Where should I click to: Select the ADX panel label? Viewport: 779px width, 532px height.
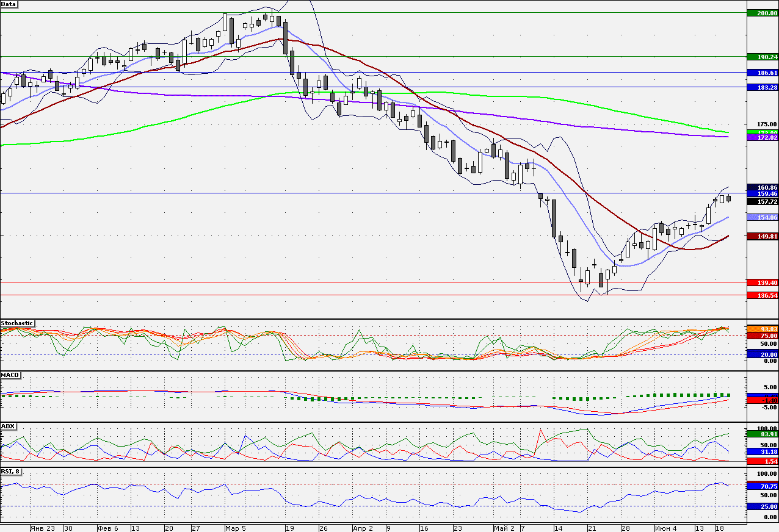(x=8, y=426)
